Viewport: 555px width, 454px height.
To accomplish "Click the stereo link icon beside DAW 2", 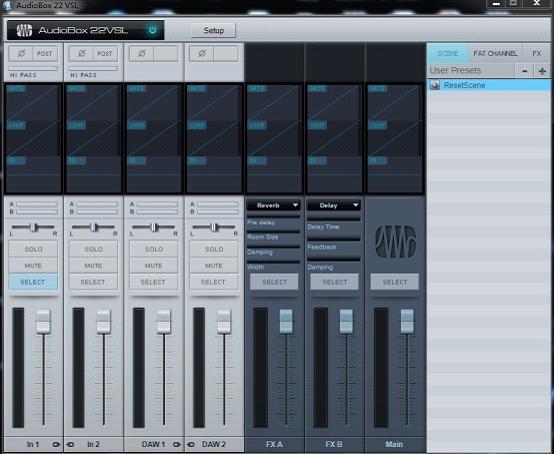I will pyautogui.click(x=191, y=444).
